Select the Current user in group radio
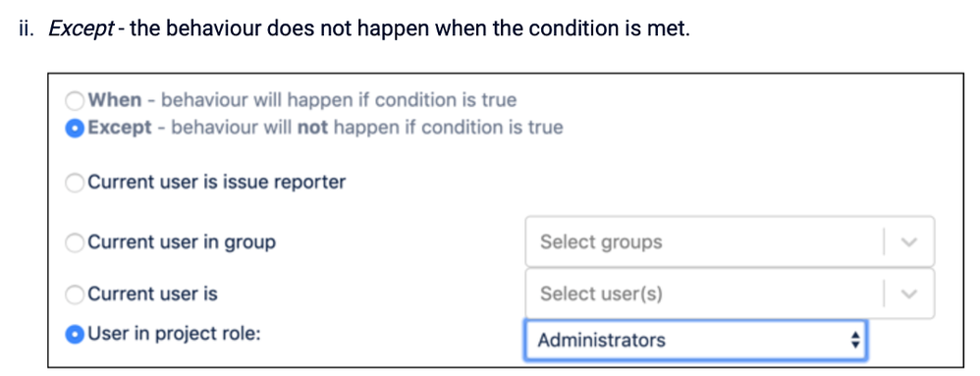The width and height of the screenshot is (980, 376). [x=75, y=242]
